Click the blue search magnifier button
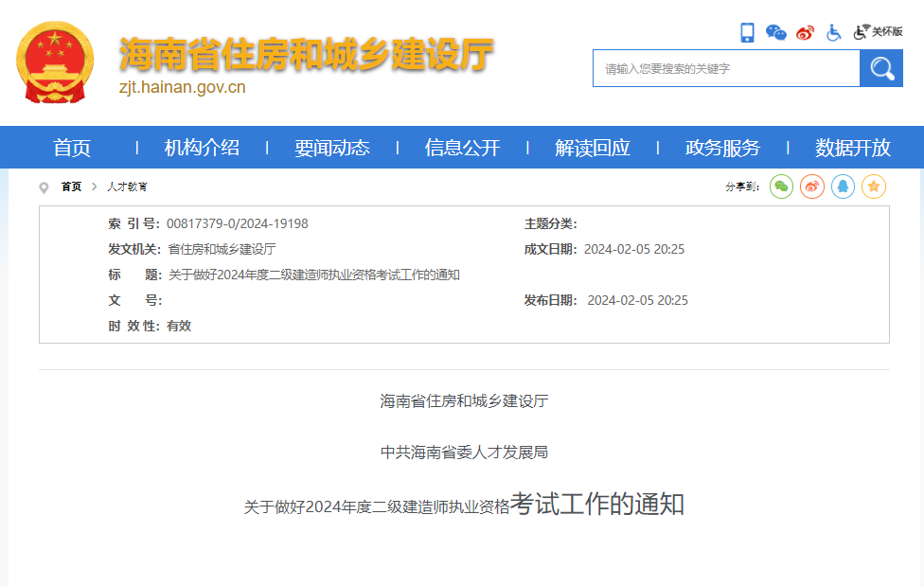This screenshot has height=586, width=924. coord(881,68)
